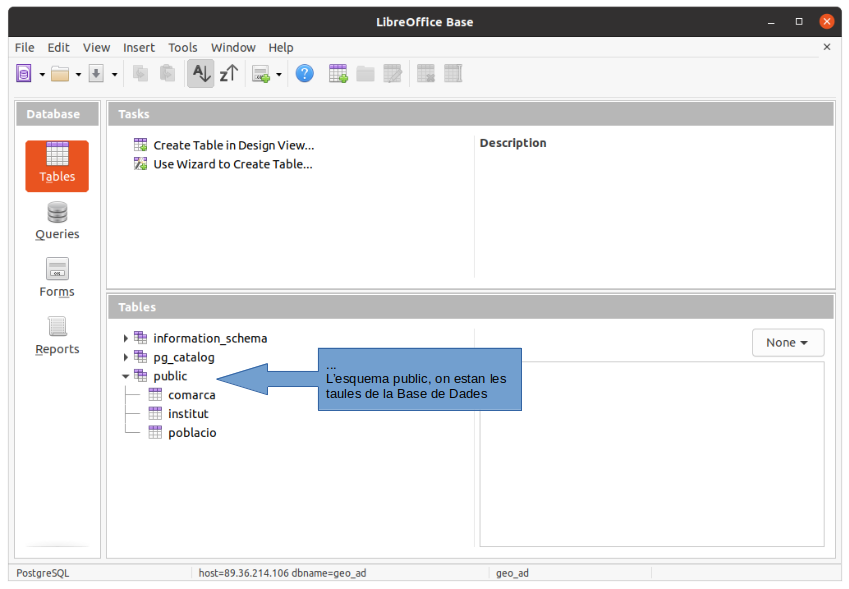849x589 pixels.
Task: Close document with menu bar X
Action: tap(827, 47)
